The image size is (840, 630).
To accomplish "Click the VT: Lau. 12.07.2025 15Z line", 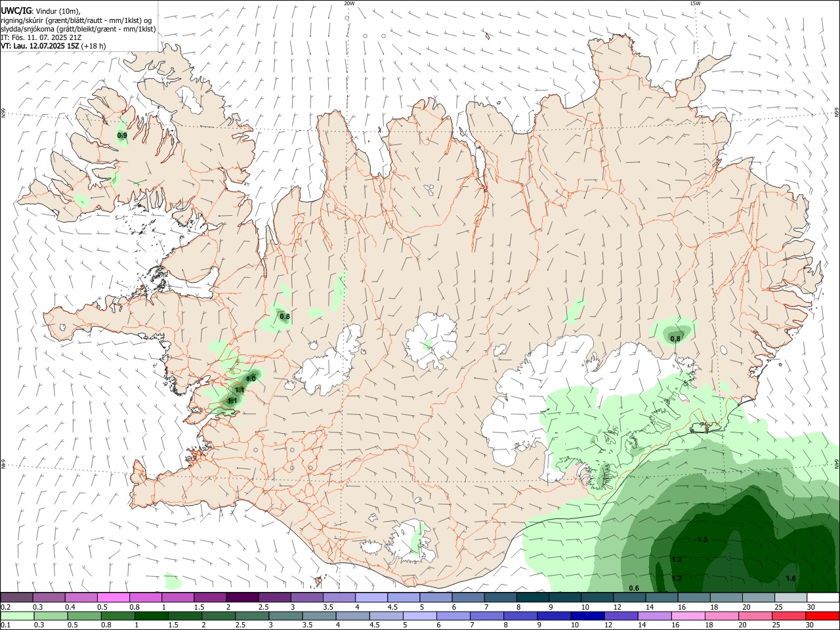I will [x=53, y=46].
